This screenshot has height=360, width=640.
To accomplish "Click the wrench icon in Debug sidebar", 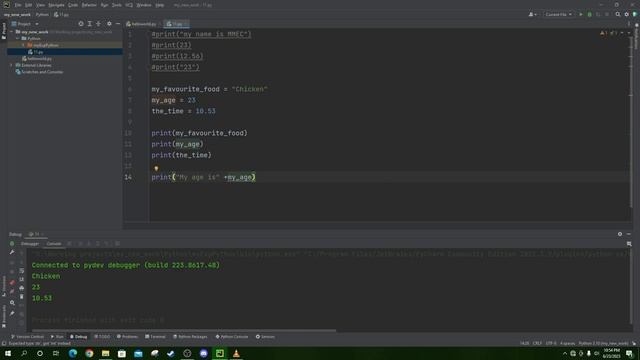I will tap(12, 252).
